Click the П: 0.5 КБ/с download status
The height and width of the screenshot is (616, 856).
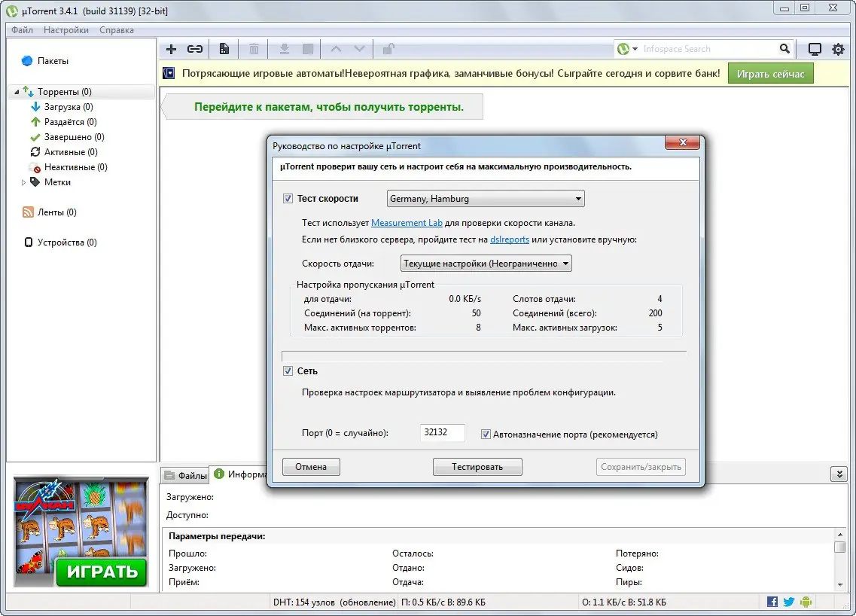tap(443, 602)
